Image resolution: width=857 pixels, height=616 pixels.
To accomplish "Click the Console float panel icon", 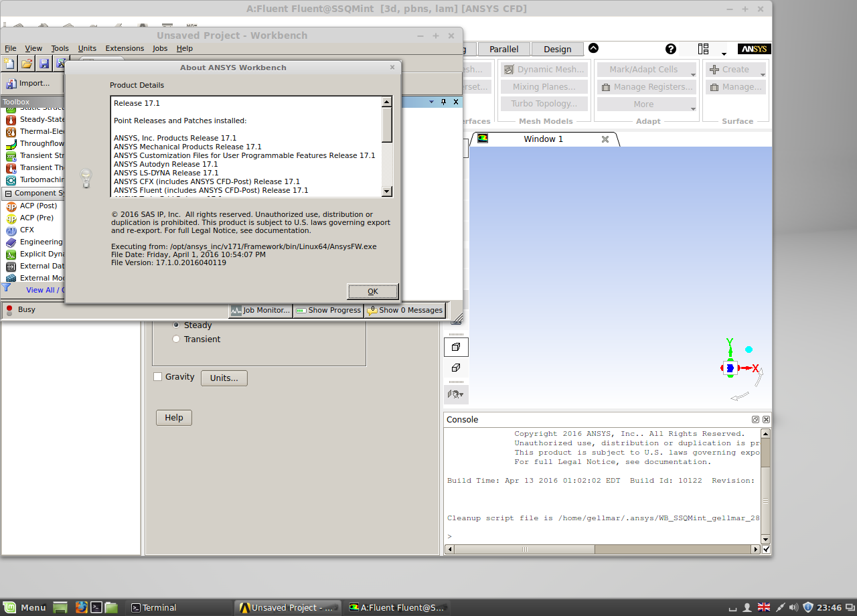I will click(x=755, y=419).
